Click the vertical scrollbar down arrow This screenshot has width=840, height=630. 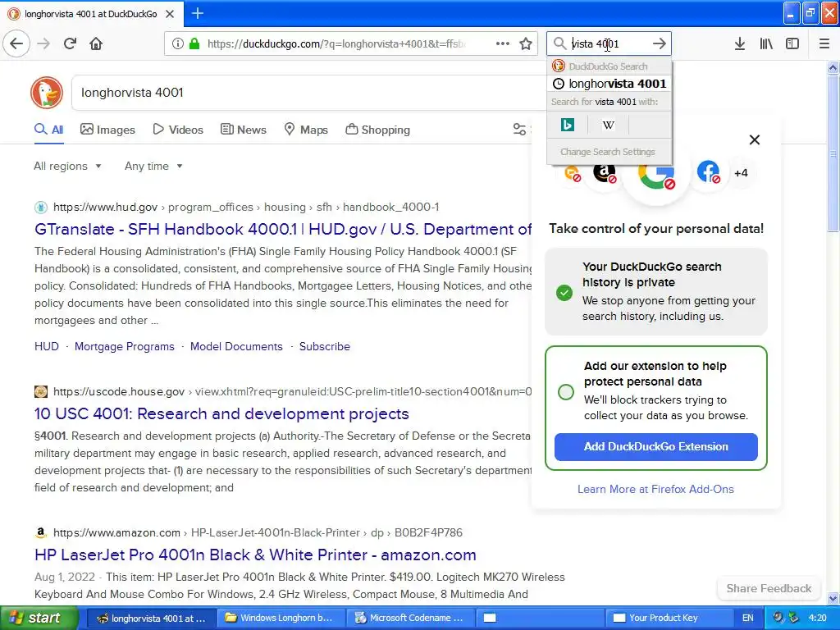pyautogui.click(x=833, y=599)
